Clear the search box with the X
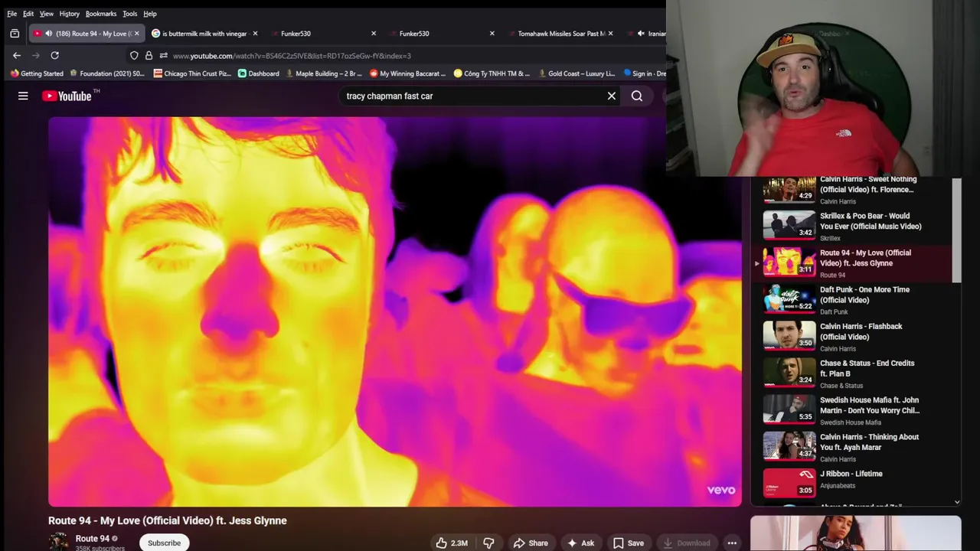The width and height of the screenshot is (980, 551). pyautogui.click(x=612, y=96)
